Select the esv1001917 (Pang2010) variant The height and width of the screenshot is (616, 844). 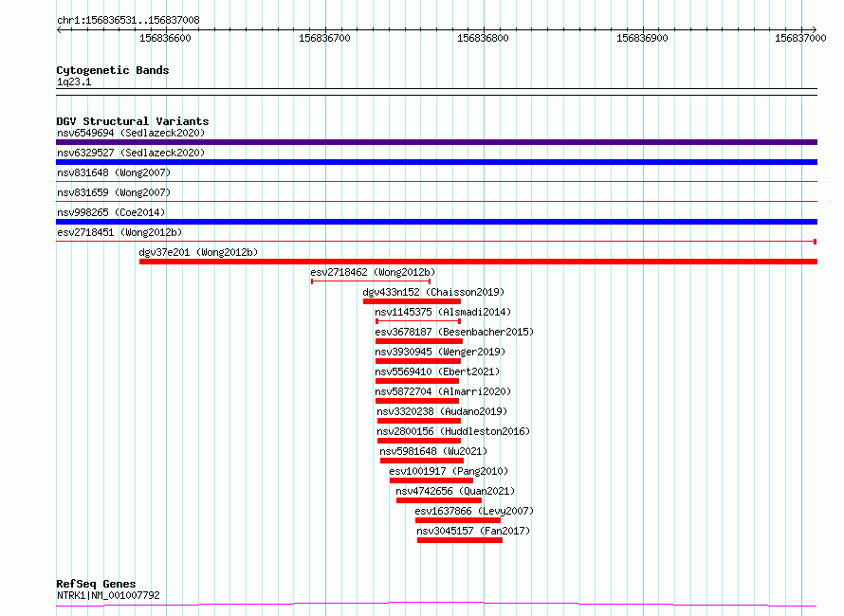[449, 471]
